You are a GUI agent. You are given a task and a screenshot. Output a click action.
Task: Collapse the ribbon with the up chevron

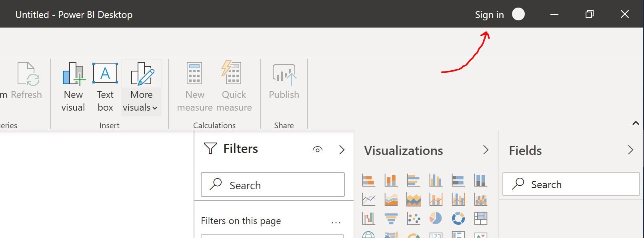636,123
